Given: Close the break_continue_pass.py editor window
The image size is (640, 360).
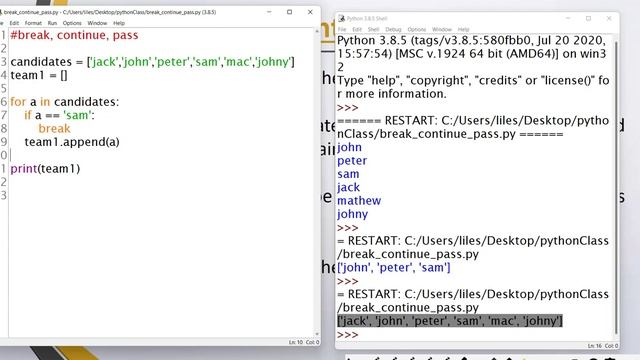Looking at the screenshot, I should coord(310,12).
